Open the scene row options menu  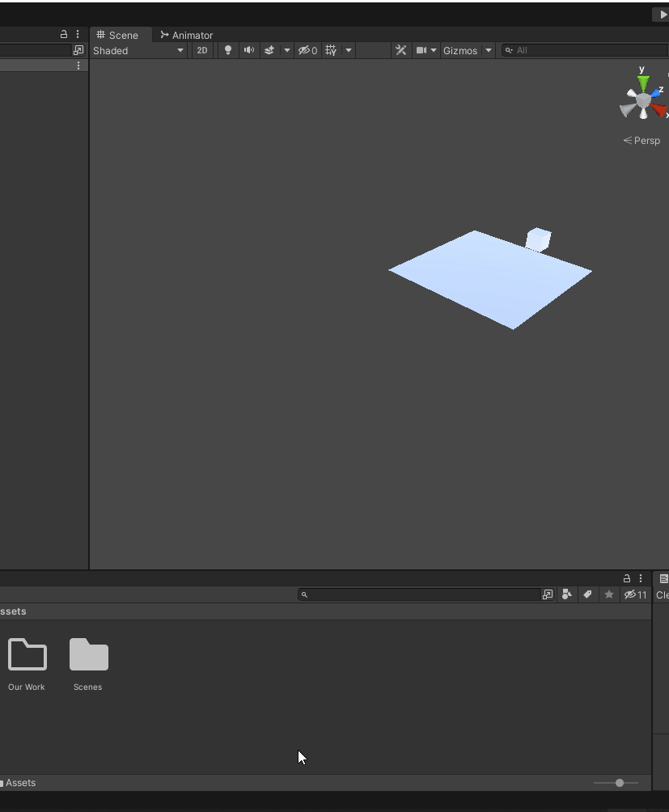(78, 66)
